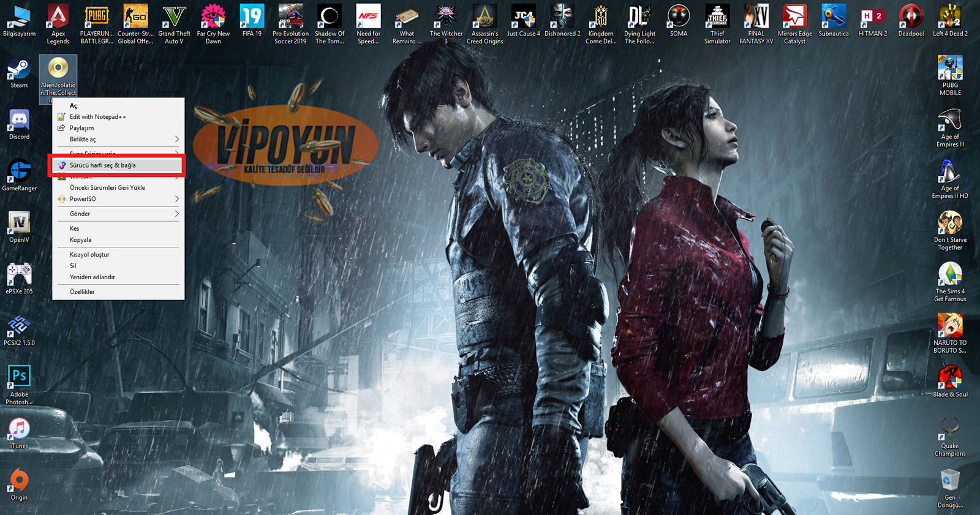Select the Origin shortcut
The width and height of the screenshot is (980, 515).
click(19, 485)
